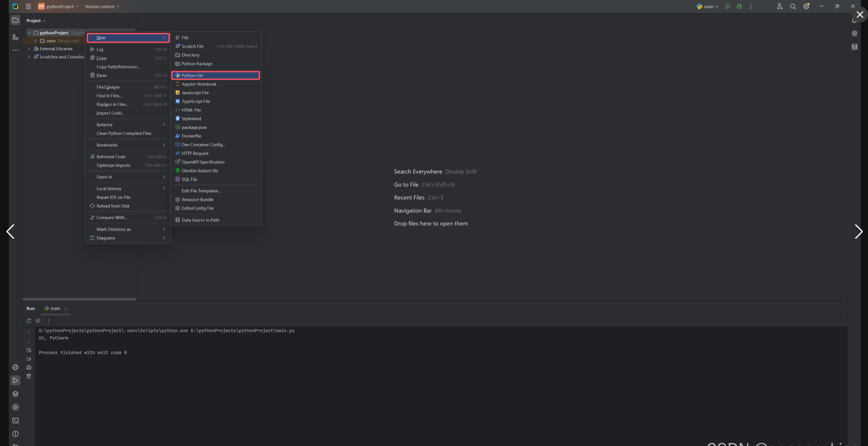Open the Terminal tool window icon
This screenshot has height=446, width=868.
(16, 421)
